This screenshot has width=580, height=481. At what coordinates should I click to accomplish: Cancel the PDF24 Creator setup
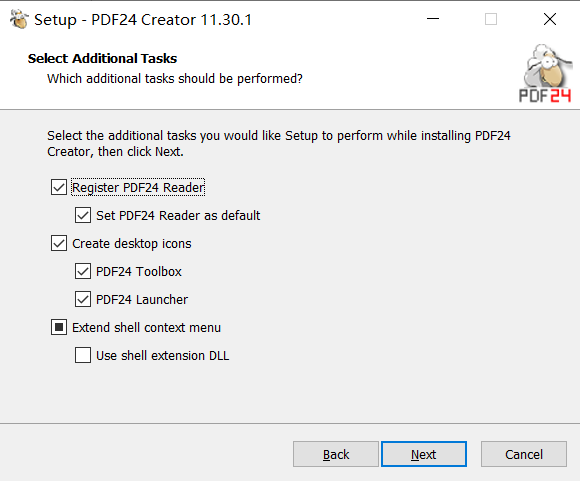[x=524, y=454]
